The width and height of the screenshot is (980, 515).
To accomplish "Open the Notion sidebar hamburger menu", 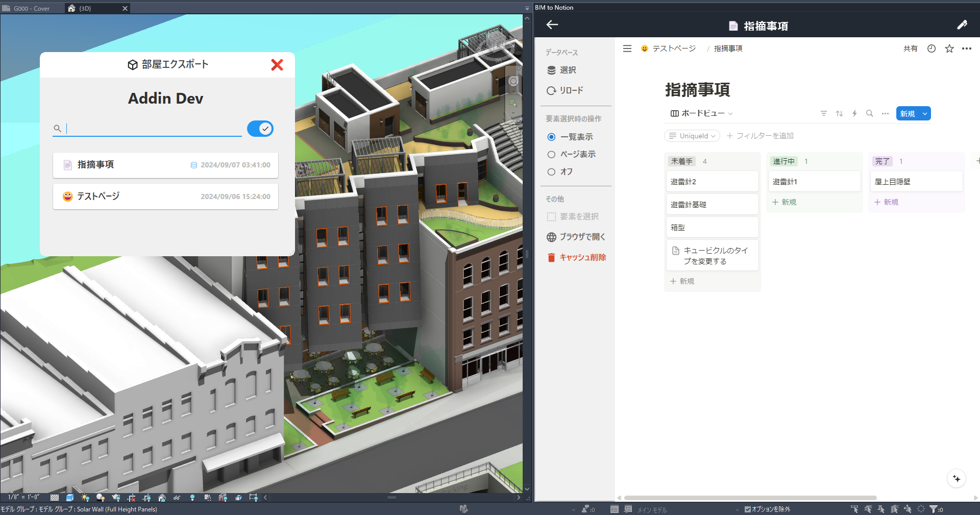I will (627, 48).
